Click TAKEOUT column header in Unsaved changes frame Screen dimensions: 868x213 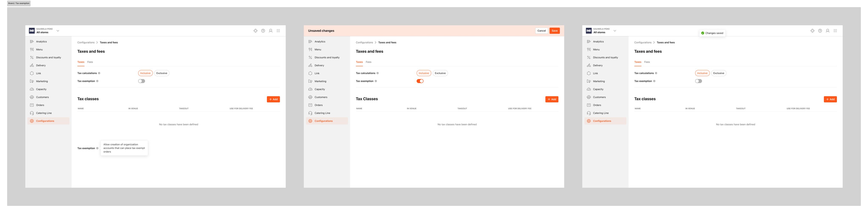462,109
